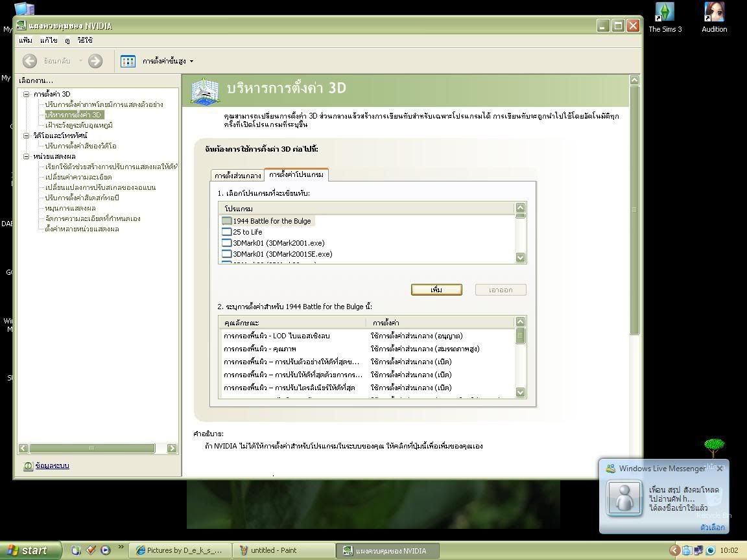The image size is (747, 560).
Task: Click the green Back arrow icon
Action: [x=30, y=61]
